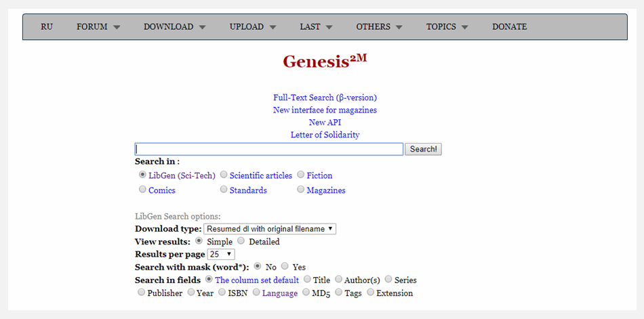Select Series search field radio

coord(388,279)
